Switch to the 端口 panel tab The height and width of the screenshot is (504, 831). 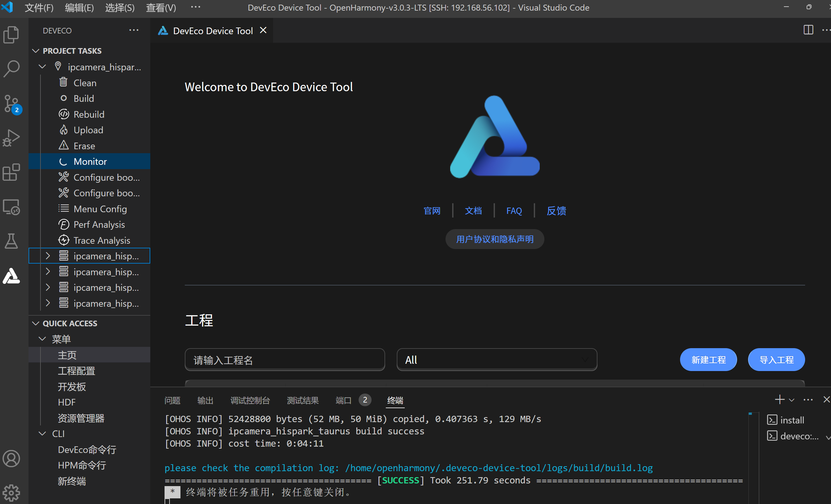[x=343, y=400]
